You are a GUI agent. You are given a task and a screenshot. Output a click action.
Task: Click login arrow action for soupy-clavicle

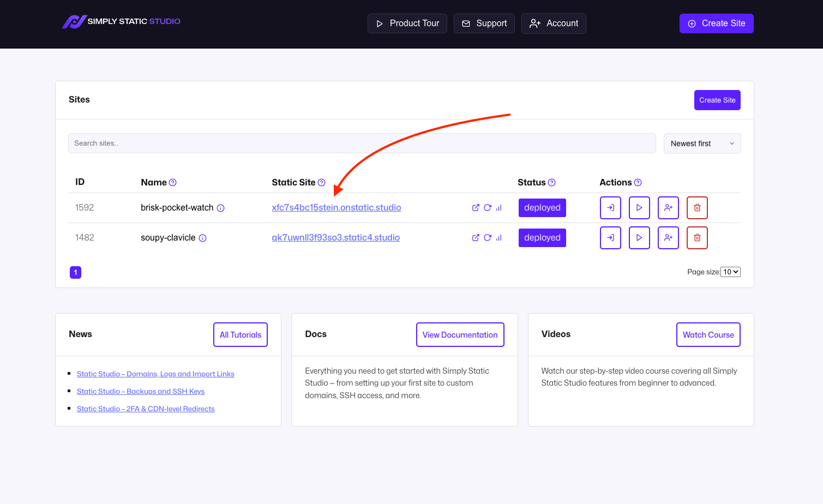point(610,238)
